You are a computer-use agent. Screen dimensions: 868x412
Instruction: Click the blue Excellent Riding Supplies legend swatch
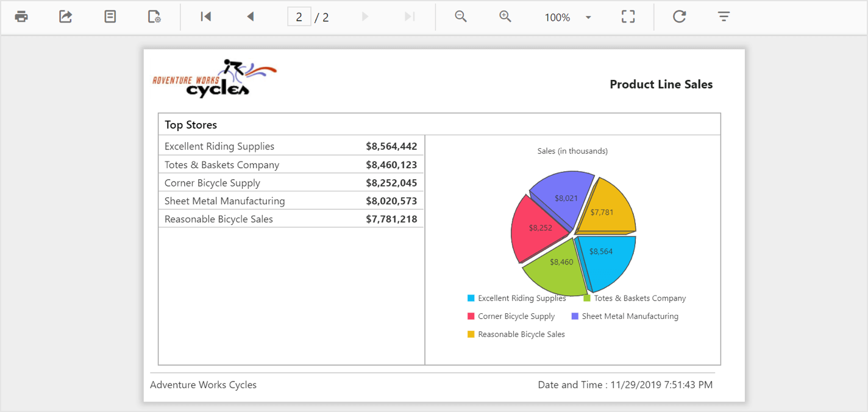(471, 298)
